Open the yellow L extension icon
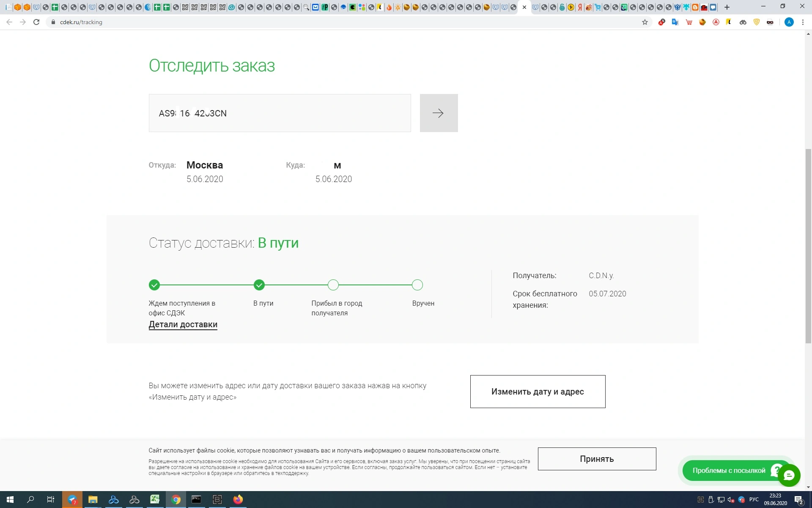The height and width of the screenshot is (508, 812). pos(729,22)
